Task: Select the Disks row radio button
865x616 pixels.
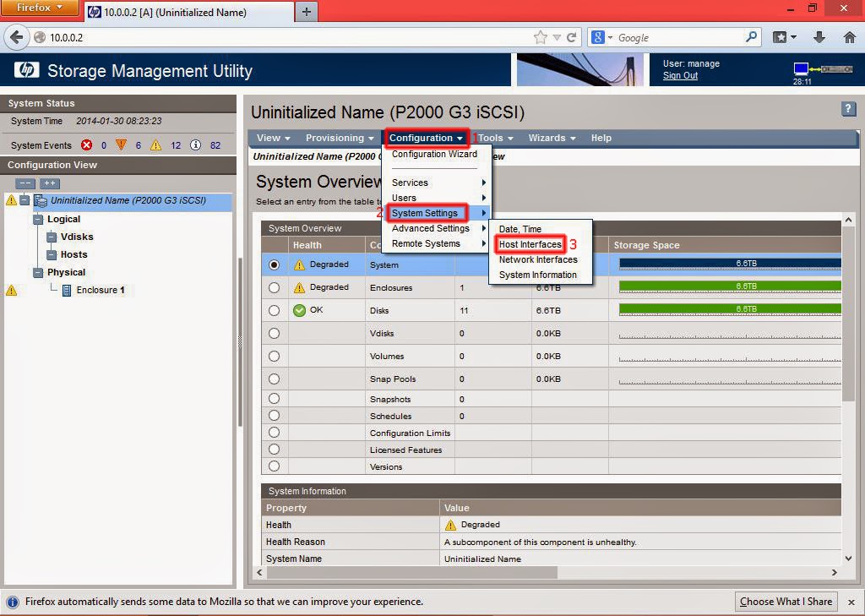Action: point(274,310)
